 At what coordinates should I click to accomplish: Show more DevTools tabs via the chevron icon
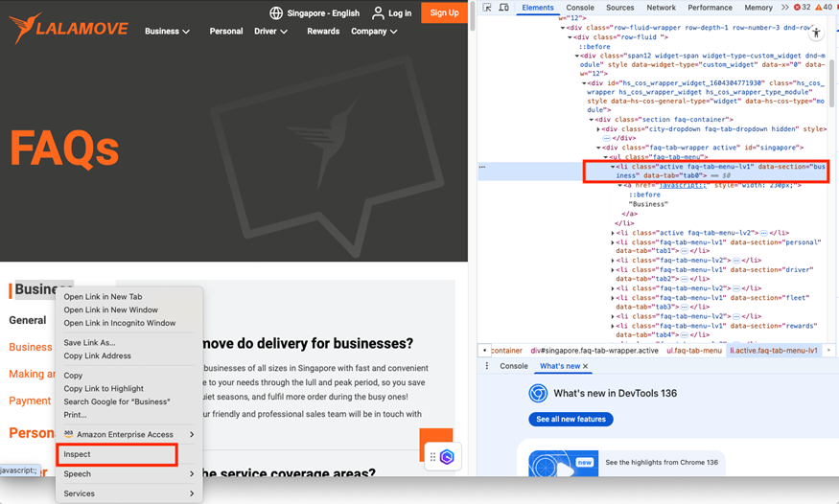point(784,8)
